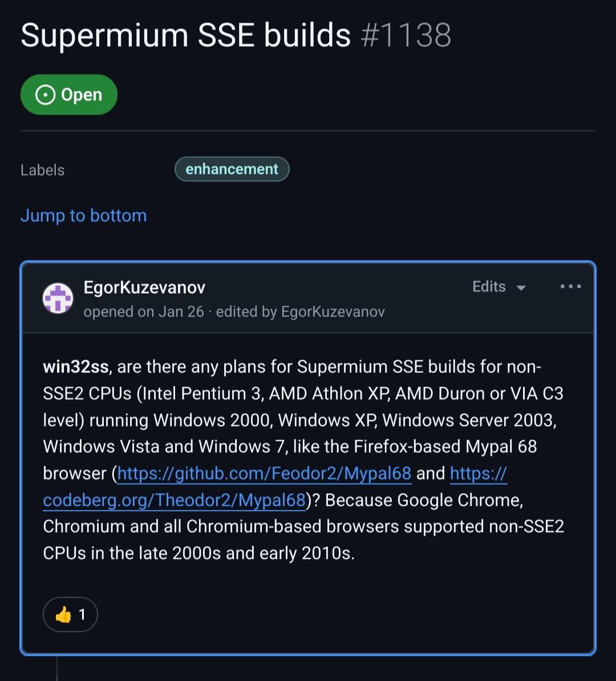The width and height of the screenshot is (616, 681).
Task: Open the codeberg.org/Theodor2/Mypal68 link
Action: coord(174,500)
